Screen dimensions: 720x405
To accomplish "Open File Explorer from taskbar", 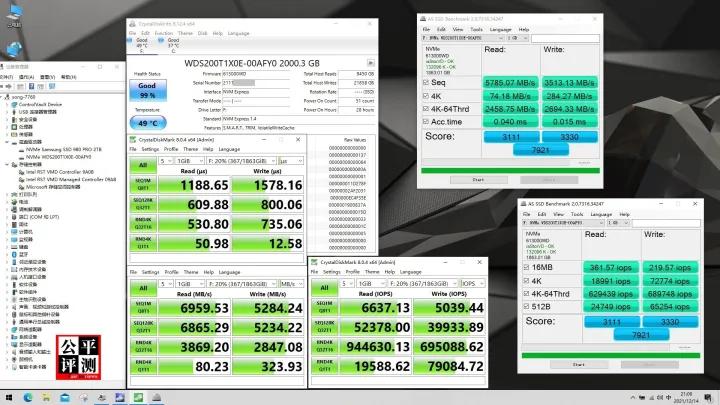I will pos(46,398).
